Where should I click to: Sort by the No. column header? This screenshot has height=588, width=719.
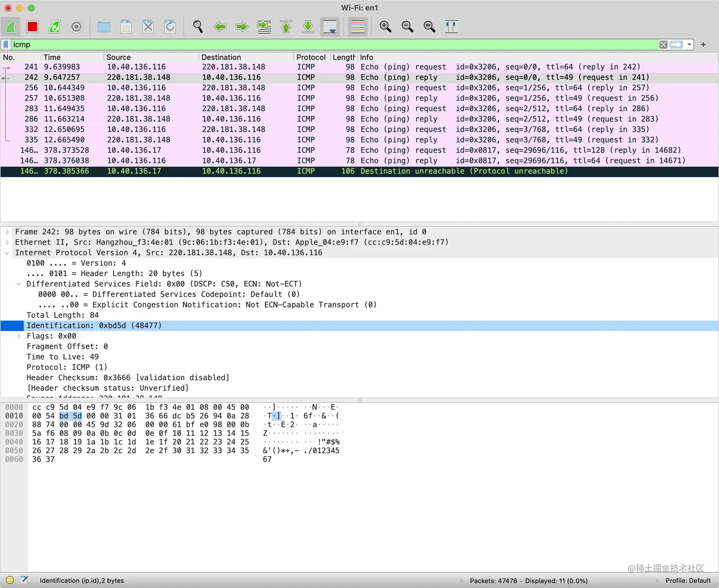coord(20,57)
